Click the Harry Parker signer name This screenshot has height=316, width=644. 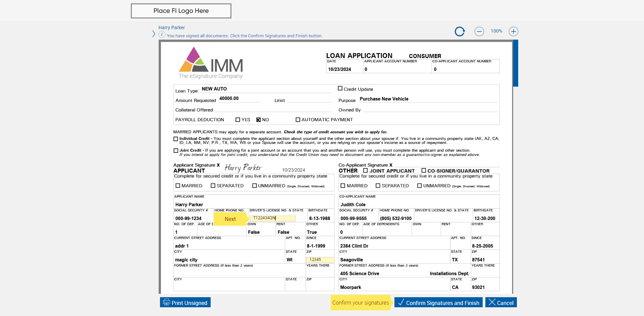click(172, 28)
